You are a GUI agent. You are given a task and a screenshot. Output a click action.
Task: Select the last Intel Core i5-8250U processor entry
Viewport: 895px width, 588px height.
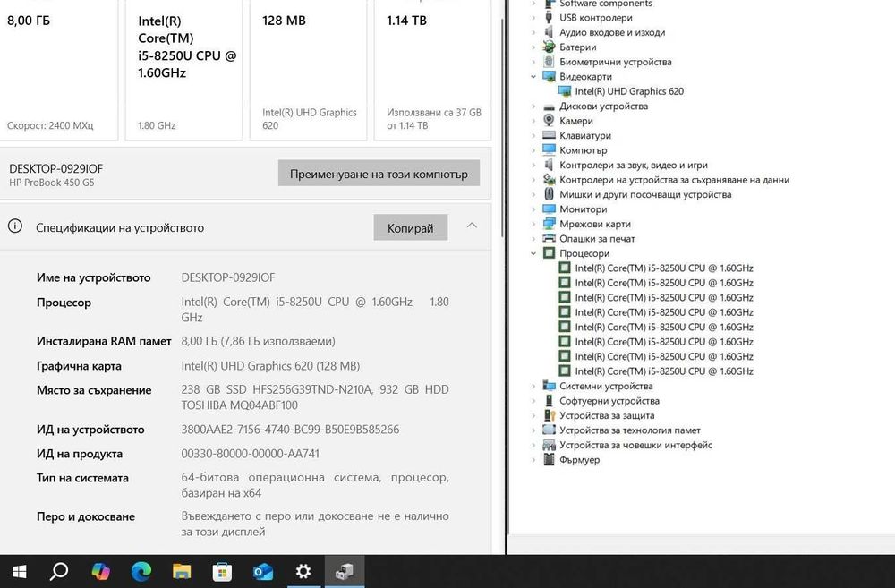(x=664, y=371)
